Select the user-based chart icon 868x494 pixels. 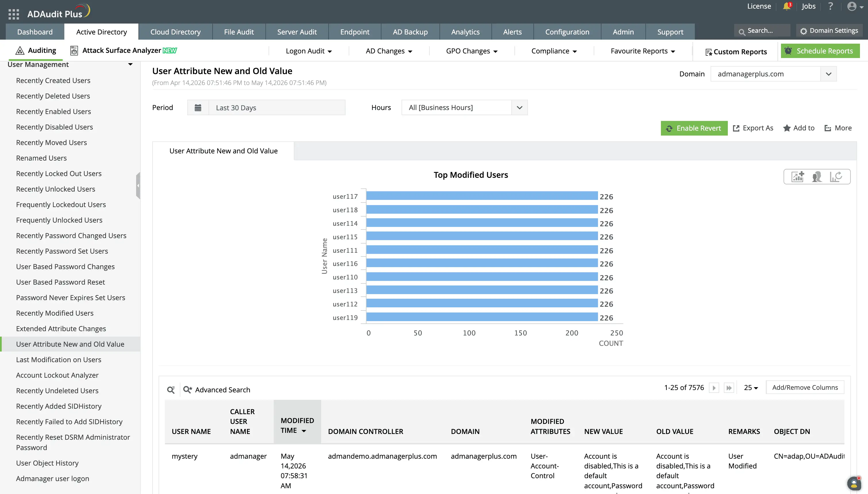(817, 177)
